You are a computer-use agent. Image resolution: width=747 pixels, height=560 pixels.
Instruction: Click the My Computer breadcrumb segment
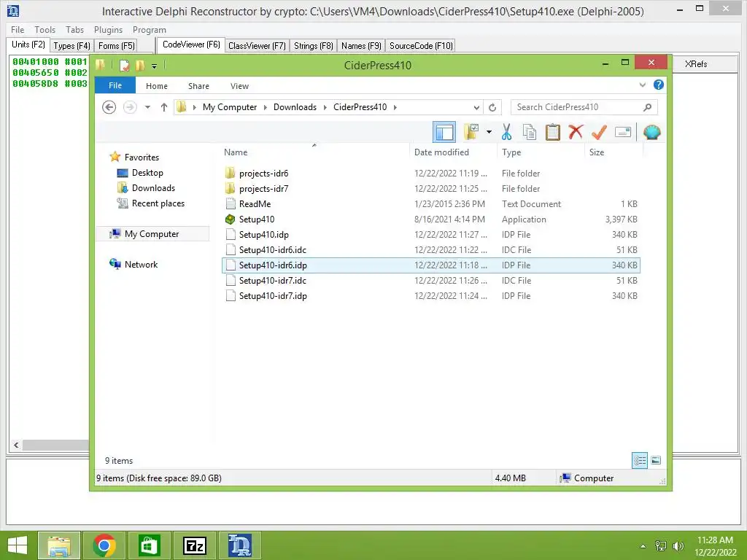230,107
